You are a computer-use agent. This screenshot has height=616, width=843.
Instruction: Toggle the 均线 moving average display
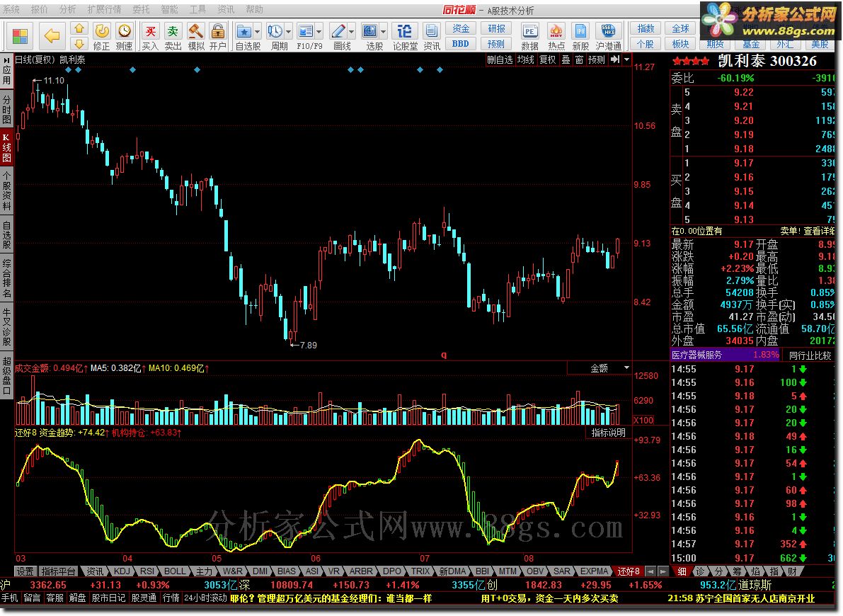click(x=525, y=59)
